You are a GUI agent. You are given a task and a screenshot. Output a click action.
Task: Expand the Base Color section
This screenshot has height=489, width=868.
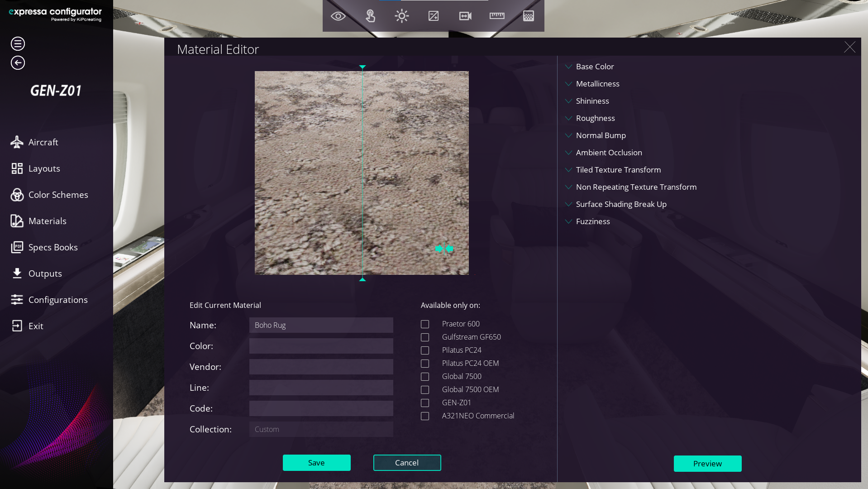coord(595,67)
